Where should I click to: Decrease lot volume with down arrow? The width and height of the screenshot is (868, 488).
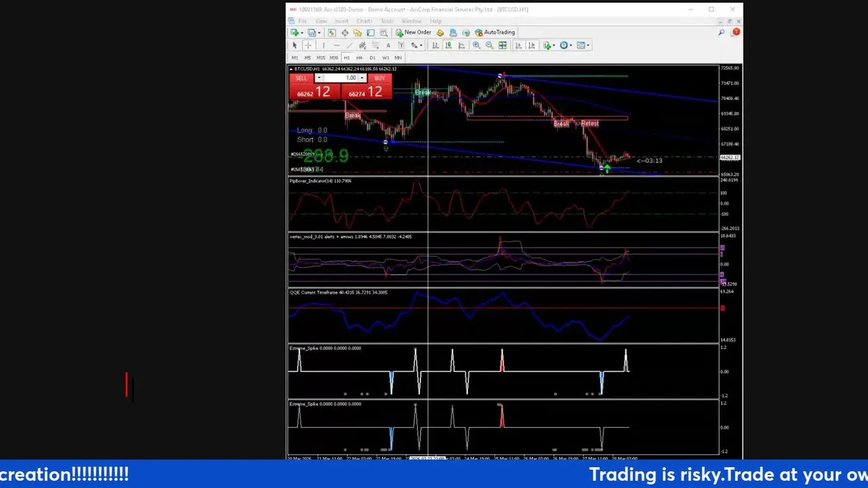pyautogui.click(x=319, y=78)
